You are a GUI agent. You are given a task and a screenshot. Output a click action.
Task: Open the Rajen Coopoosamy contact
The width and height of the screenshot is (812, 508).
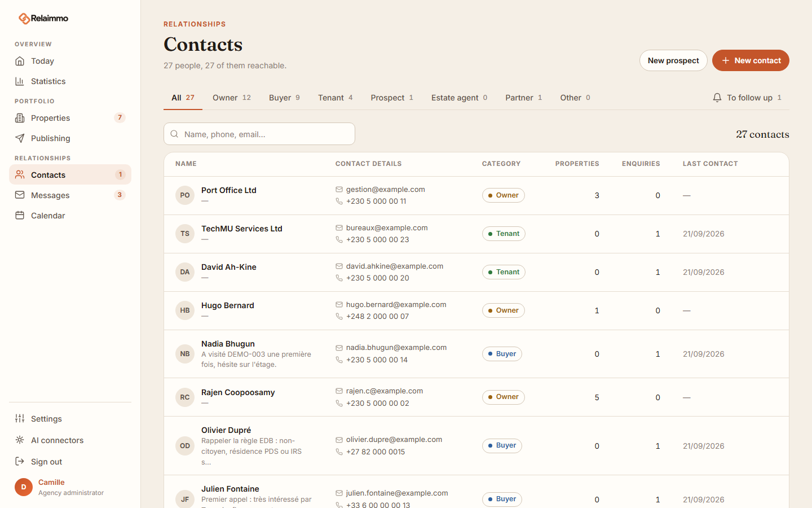pos(238,392)
